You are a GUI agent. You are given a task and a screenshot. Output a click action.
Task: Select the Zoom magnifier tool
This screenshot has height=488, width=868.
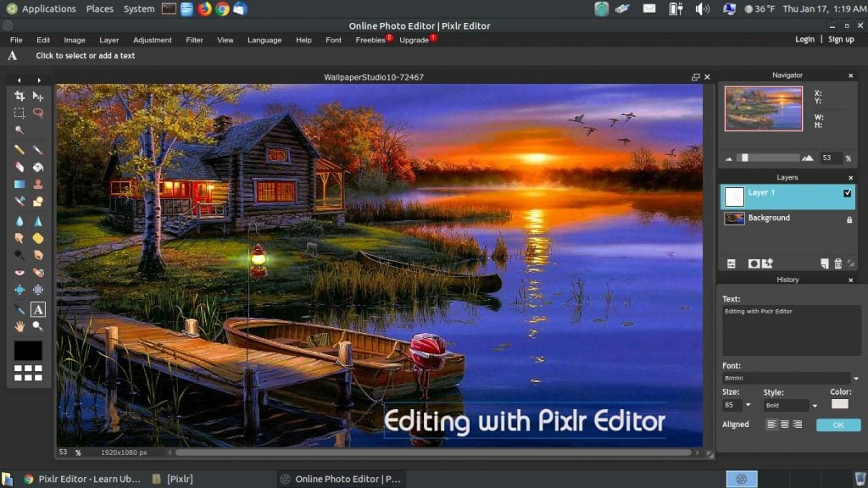(x=37, y=326)
